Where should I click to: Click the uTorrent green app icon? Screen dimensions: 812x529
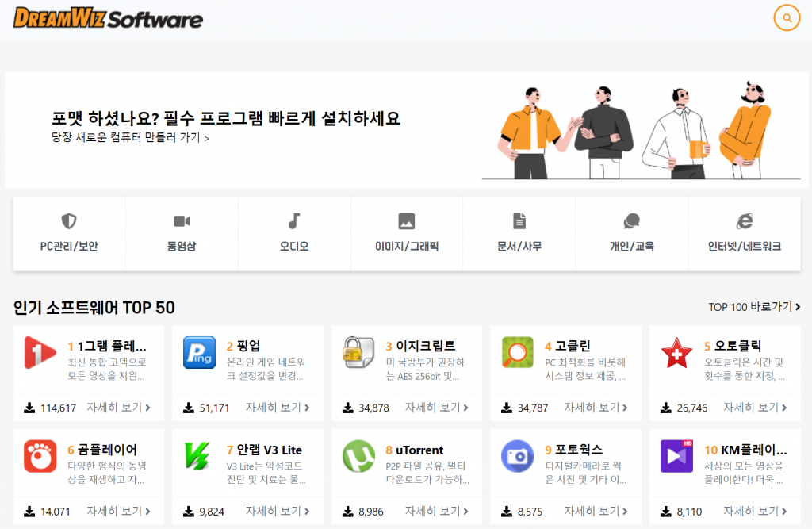[x=358, y=456]
